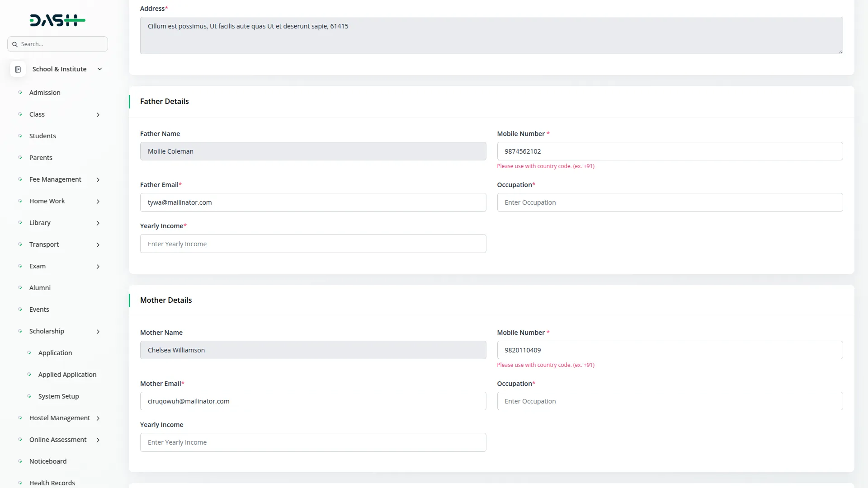This screenshot has height=488, width=868.
Task: Click Father Occupation input field
Action: (670, 202)
